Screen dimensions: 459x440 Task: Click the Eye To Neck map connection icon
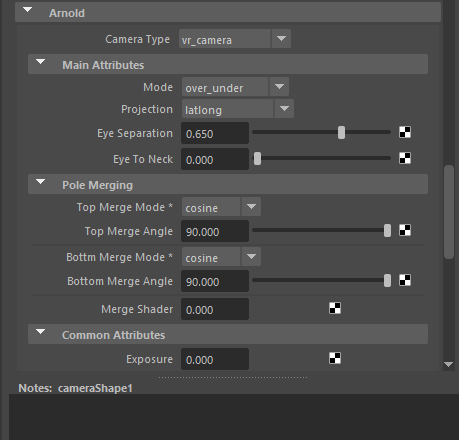[405, 158]
